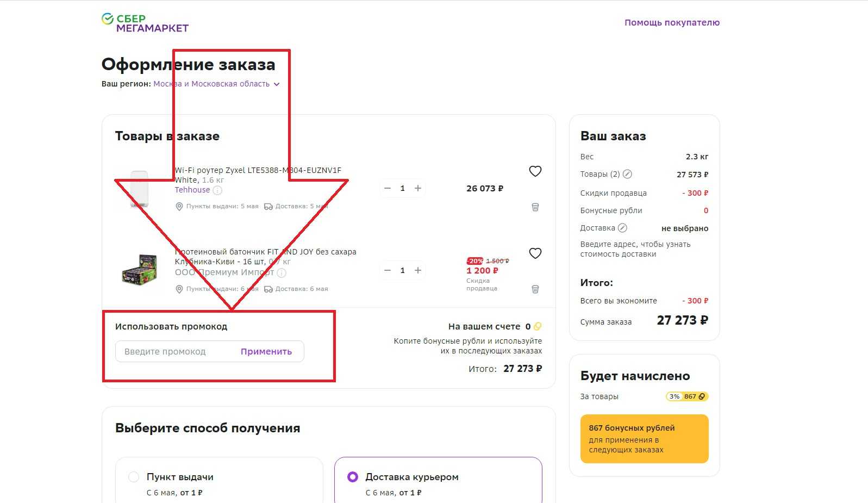Click the 27 273 ₽ Сумма заказа value

coord(683,320)
